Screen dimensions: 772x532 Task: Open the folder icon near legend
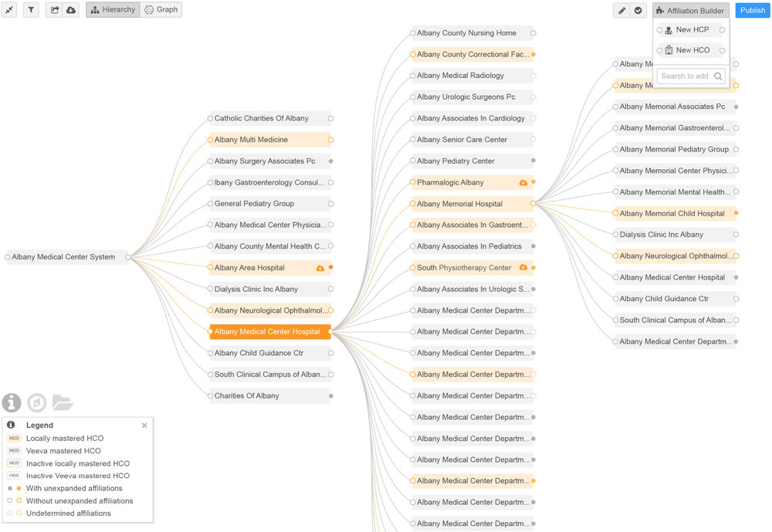[x=63, y=402]
